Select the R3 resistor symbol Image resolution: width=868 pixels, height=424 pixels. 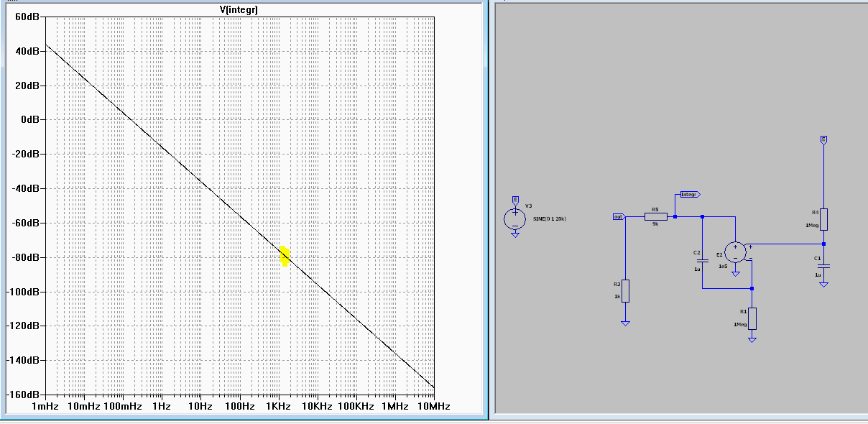(625, 290)
